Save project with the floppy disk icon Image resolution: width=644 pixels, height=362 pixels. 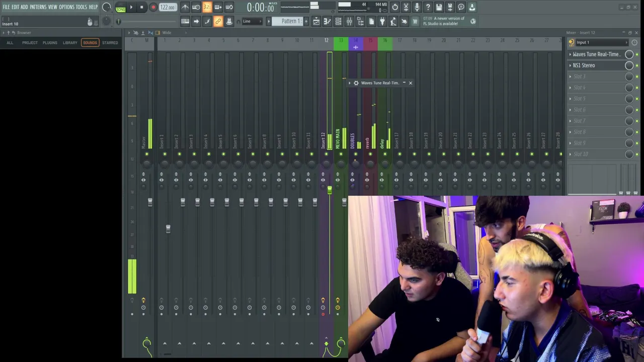click(x=439, y=7)
